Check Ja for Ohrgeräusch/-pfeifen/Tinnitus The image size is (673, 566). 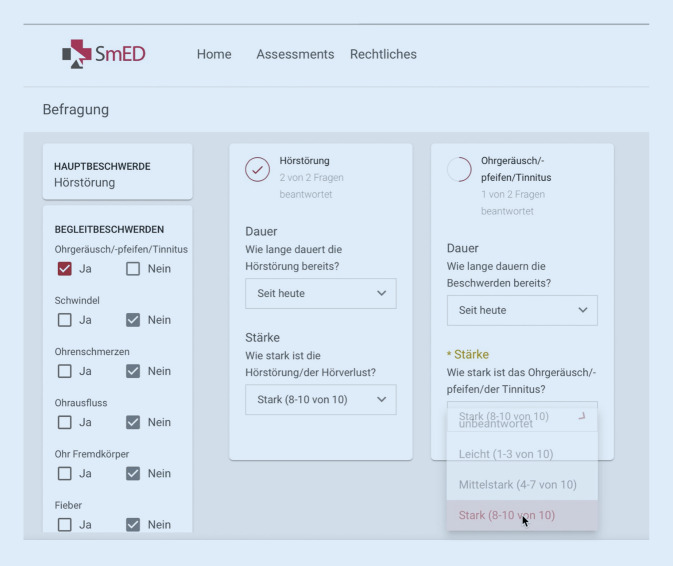tap(64, 269)
